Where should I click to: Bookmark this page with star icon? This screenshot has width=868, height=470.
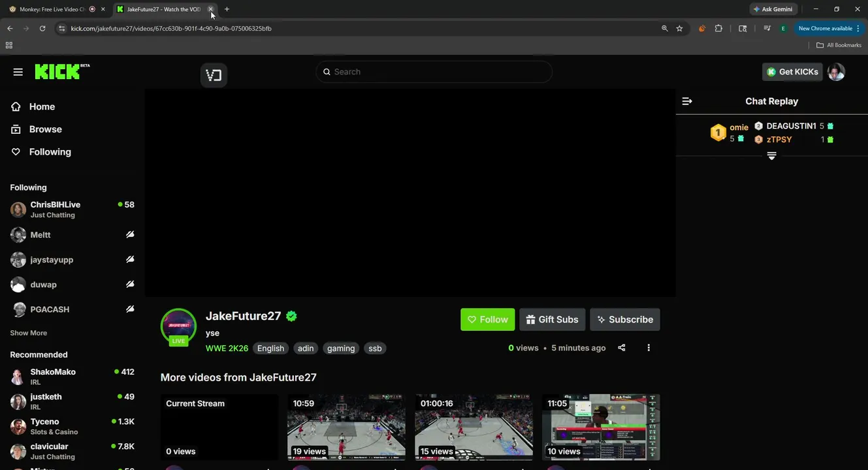coord(679,29)
